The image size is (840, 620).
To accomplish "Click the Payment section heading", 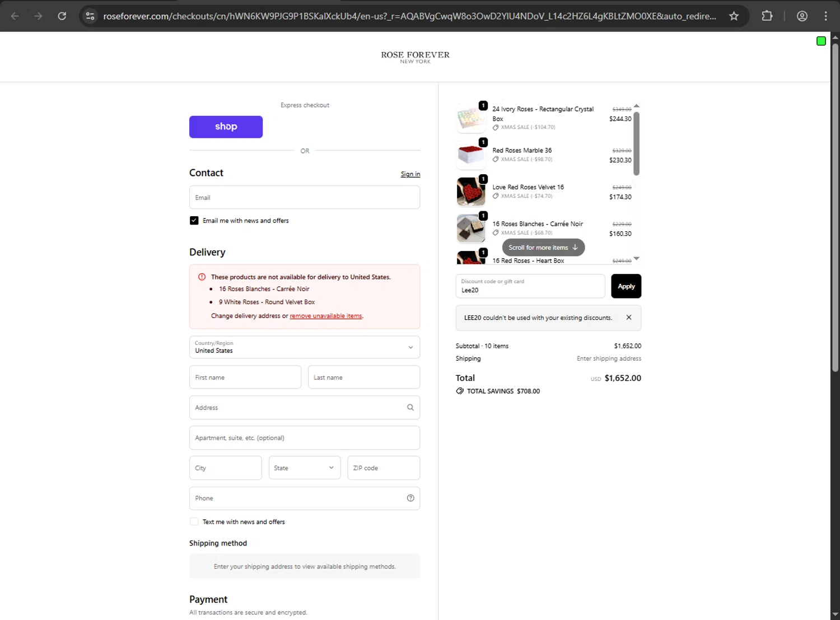I will pos(208,599).
